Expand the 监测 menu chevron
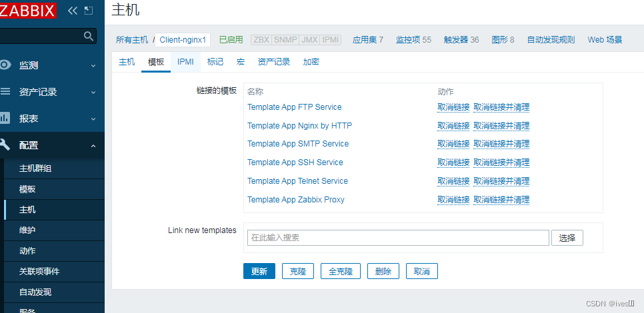644x313 pixels. point(93,66)
